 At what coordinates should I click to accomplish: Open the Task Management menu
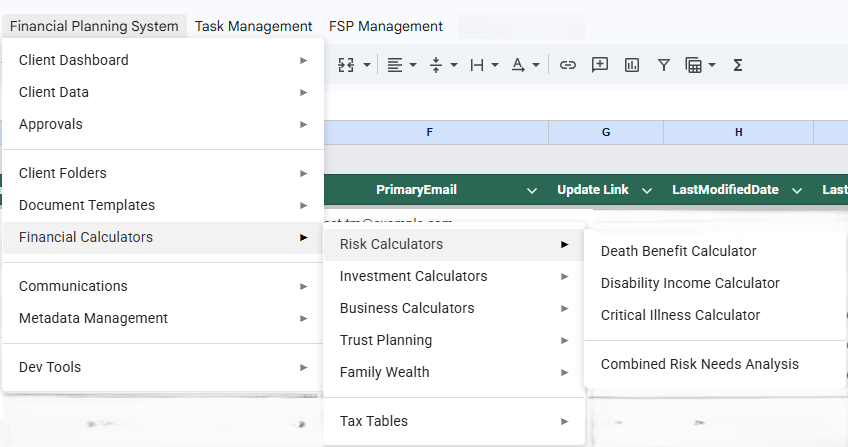[x=254, y=26]
